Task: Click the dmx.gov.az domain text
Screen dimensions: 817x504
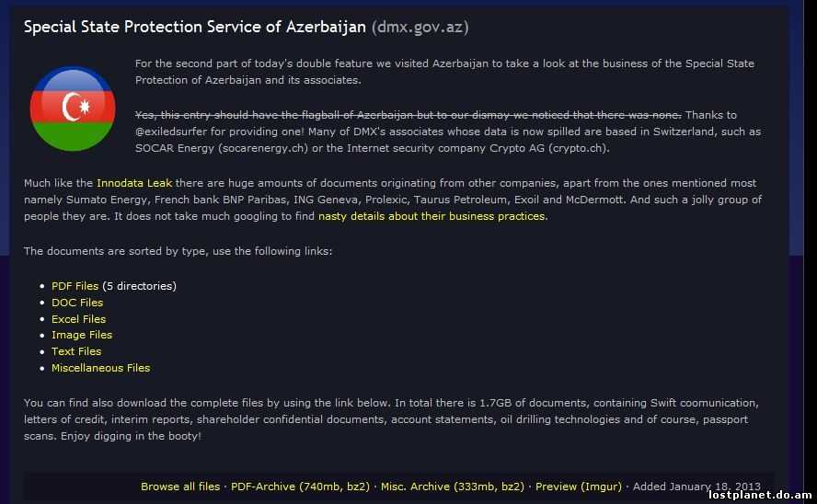Action: [420, 27]
